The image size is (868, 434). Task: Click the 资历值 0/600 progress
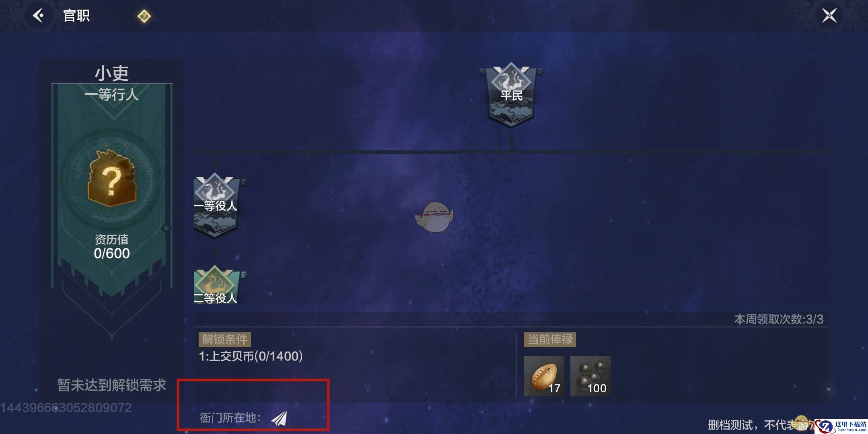[112, 247]
